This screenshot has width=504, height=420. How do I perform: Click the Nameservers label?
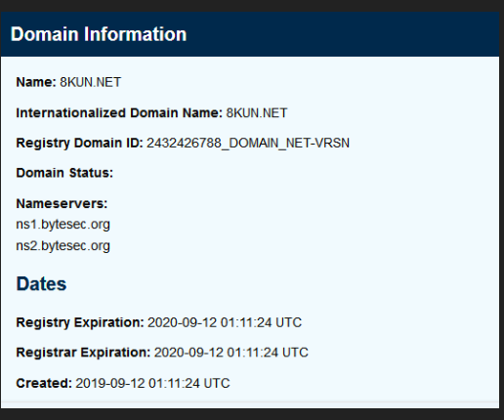pos(62,203)
